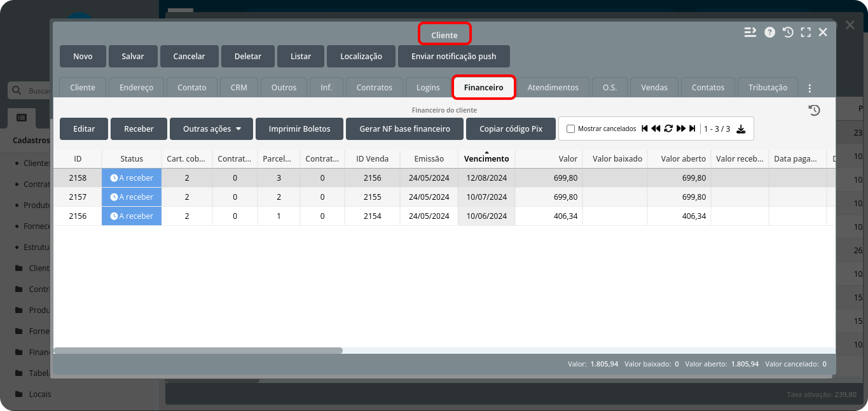Click the Listar button
868x411 pixels.
(x=301, y=56)
